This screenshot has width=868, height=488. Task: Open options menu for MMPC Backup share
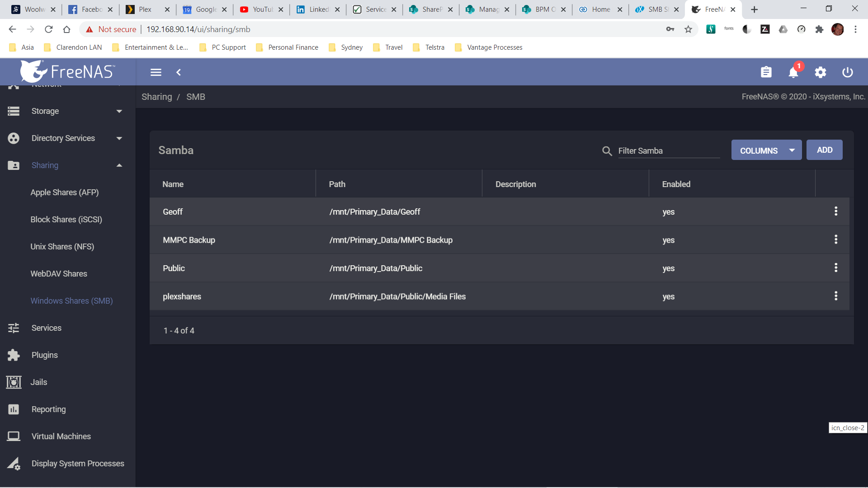(835, 239)
